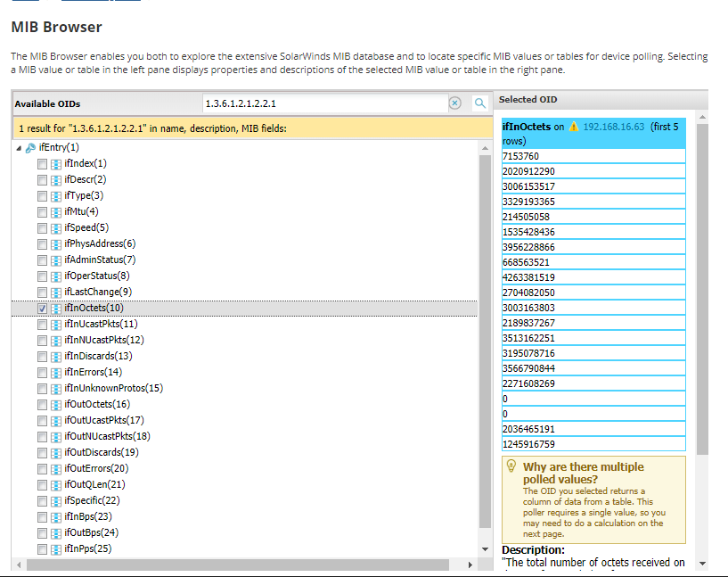
Task: Clear the OID search field
Action: tap(455, 103)
